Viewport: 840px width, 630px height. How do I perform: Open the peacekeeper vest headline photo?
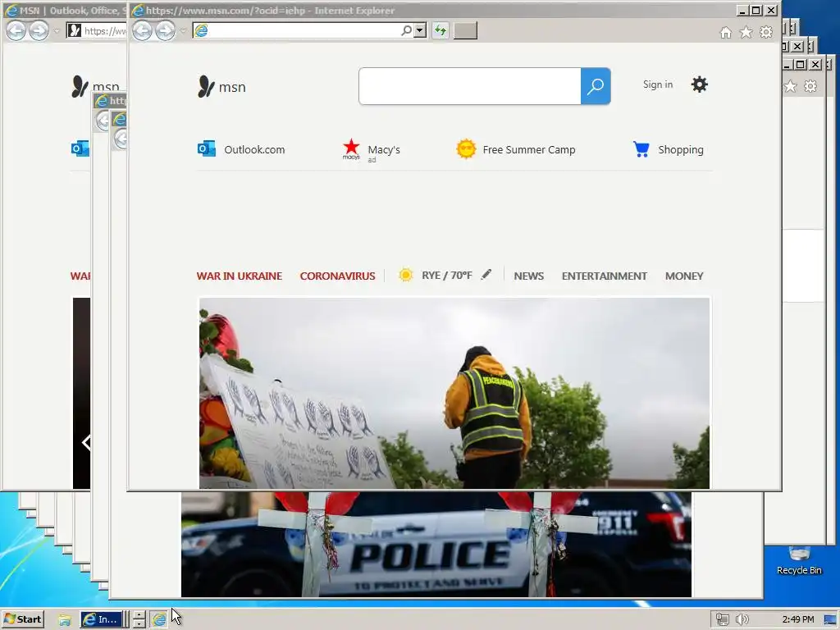coord(454,393)
